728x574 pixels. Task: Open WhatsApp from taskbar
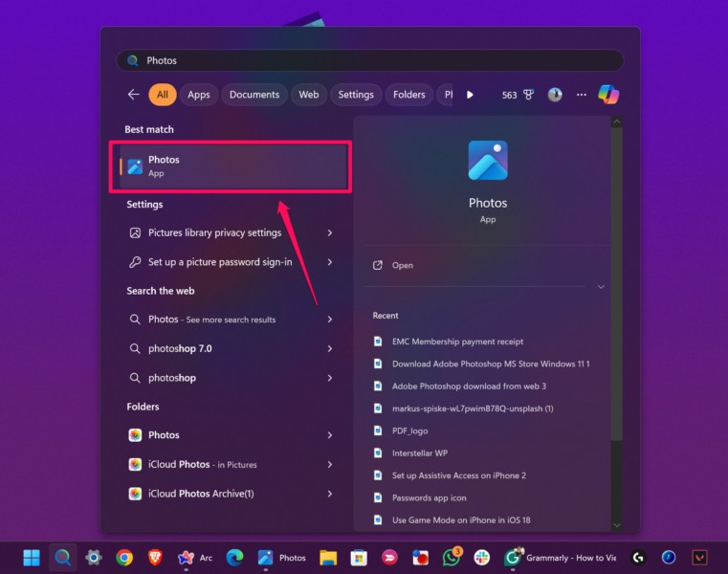452,558
